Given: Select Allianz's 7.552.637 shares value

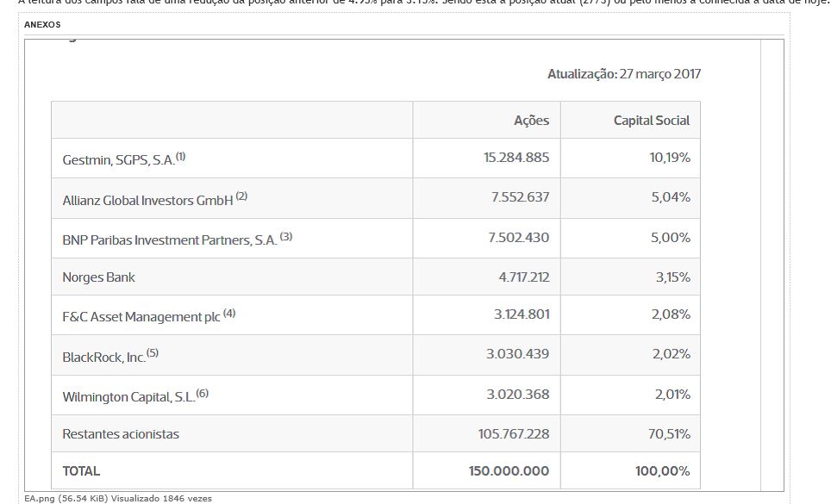Looking at the screenshot, I should tap(520, 197).
